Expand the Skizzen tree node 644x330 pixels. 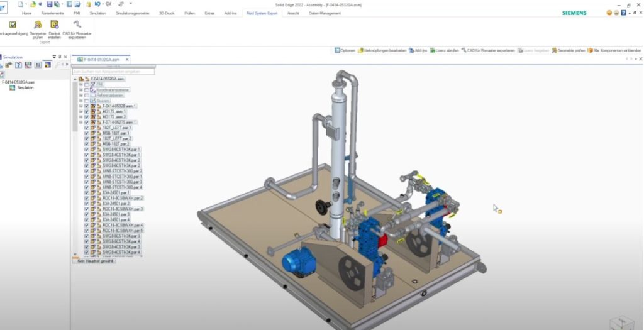pyautogui.click(x=81, y=101)
